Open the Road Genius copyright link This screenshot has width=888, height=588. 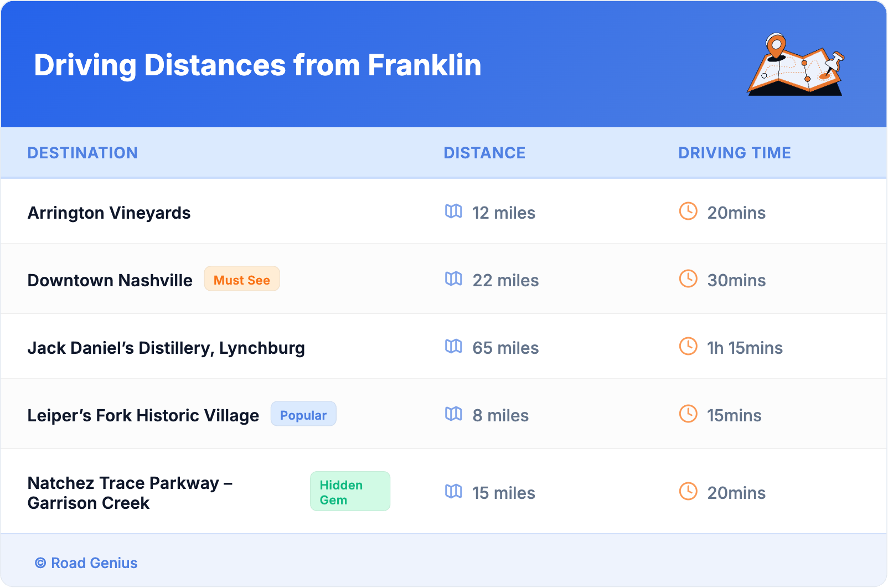(86, 563)
